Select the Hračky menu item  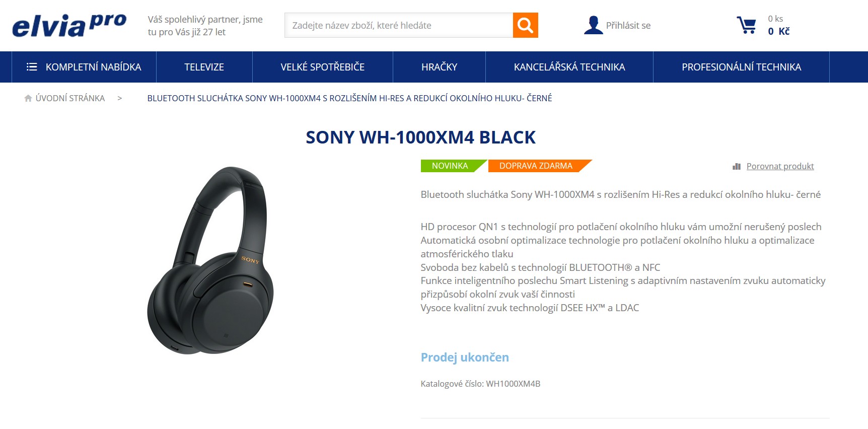[439, 67]
